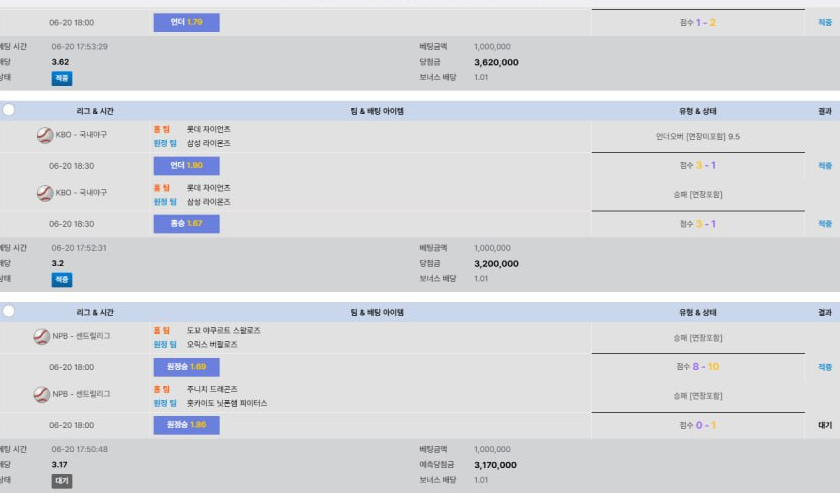Click baseball icon beside 주니치 드래곤즈 match

point(41,394)
